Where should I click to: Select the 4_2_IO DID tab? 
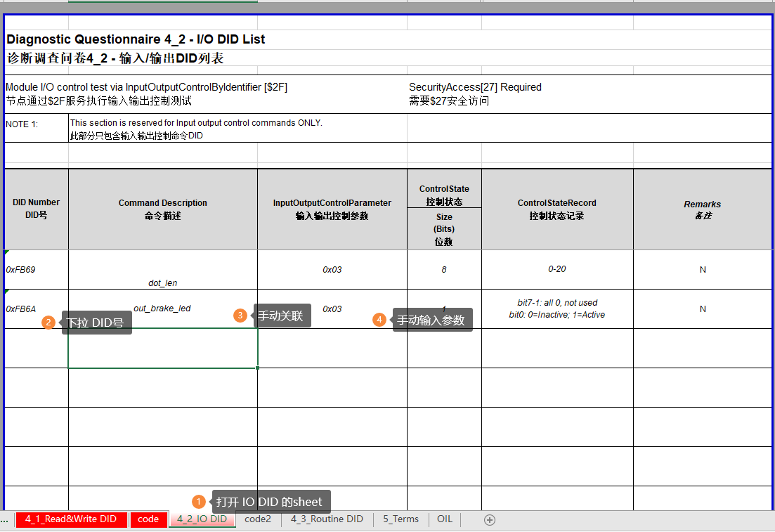pyautogui.click(x=202, y=519)
